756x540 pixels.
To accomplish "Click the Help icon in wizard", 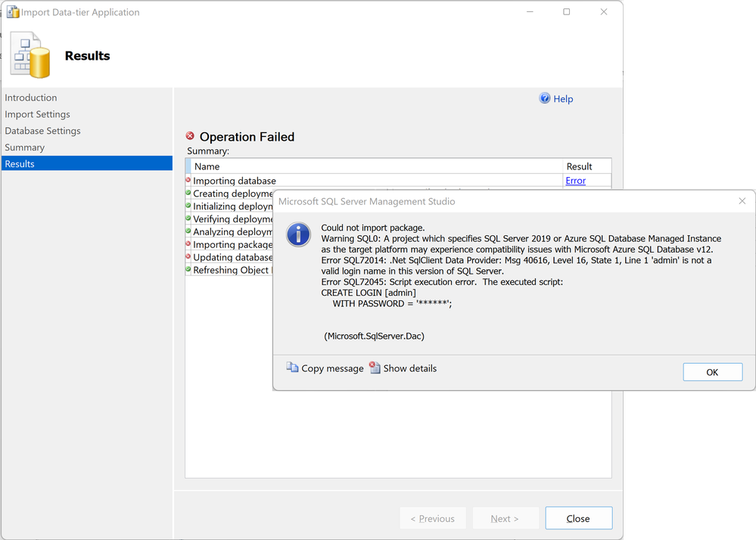I will [544, 98].
